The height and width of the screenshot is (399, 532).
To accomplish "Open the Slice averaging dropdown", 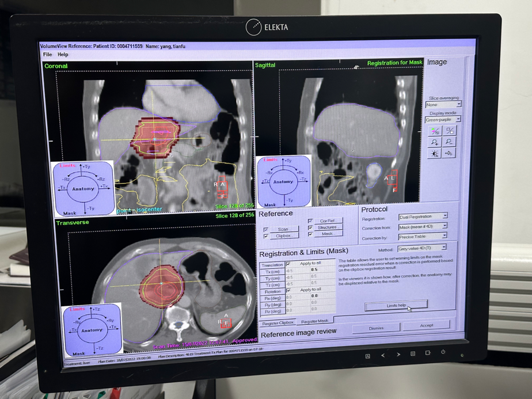I will [x=443, y=104].
